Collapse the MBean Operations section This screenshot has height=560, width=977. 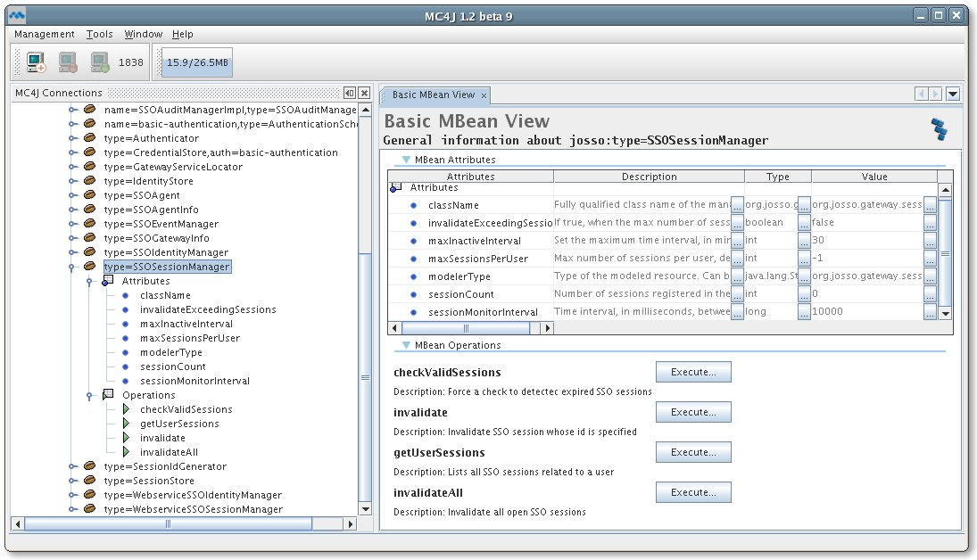[406, 345]
